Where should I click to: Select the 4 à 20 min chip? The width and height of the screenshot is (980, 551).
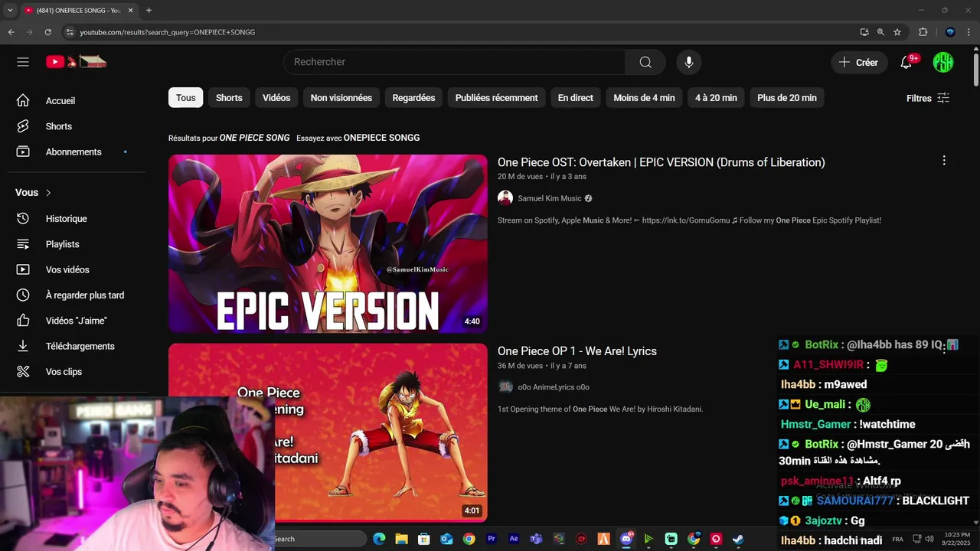716,98
